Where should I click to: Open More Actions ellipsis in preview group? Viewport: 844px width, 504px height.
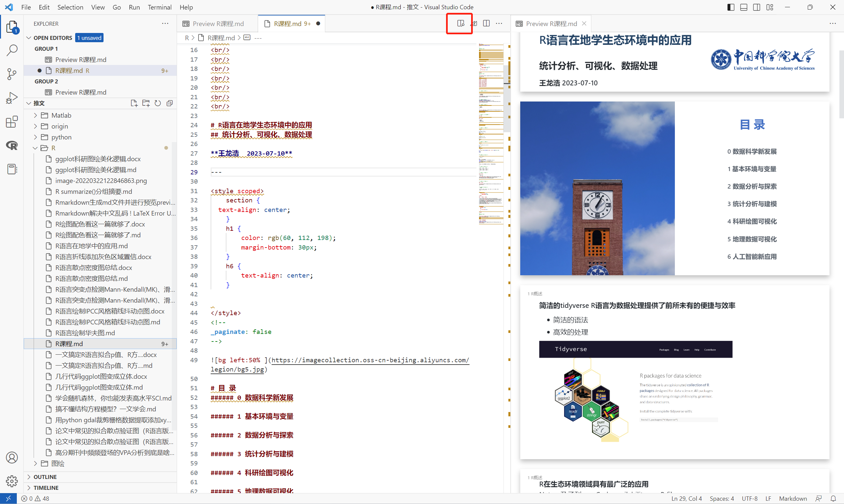click(x=832, y=23)
